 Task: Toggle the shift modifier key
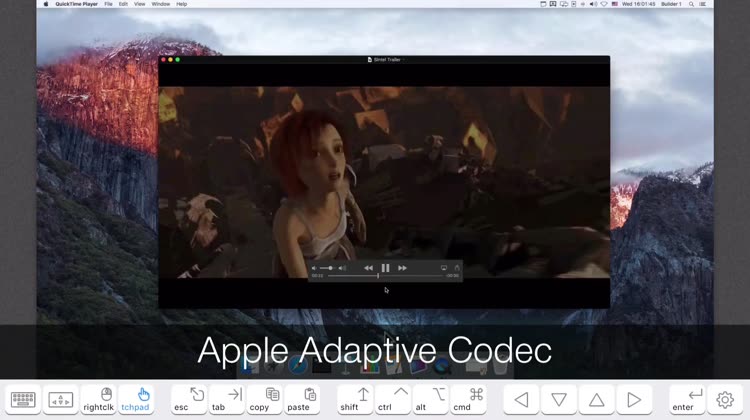tap(355, 399)
